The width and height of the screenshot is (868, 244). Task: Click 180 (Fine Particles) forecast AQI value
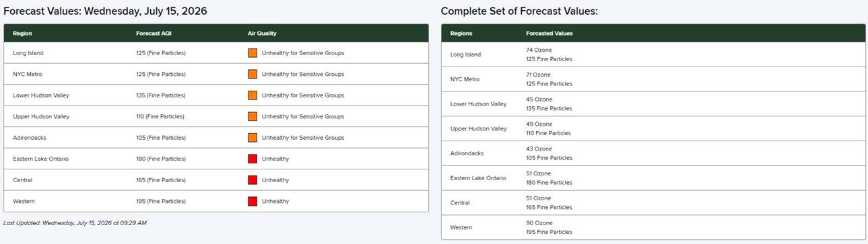coord(160,159)
